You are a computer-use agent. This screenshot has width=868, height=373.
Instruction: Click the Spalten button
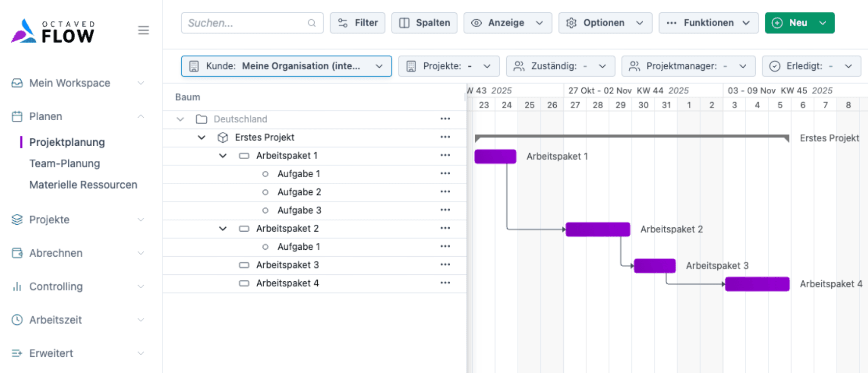pos(424,23)
